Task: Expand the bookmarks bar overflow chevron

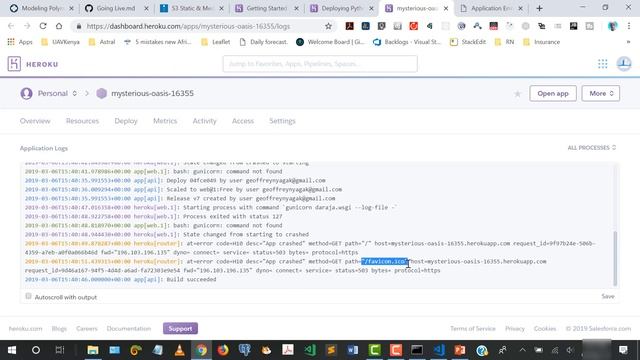Action: tap(628, 42)
